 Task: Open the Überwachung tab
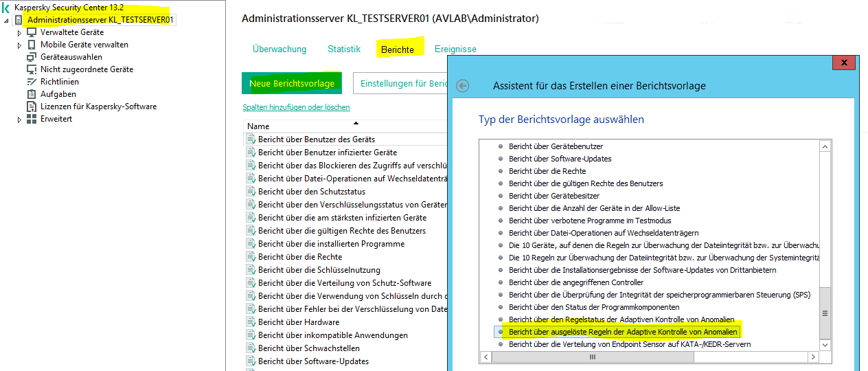tap(279, 49)
